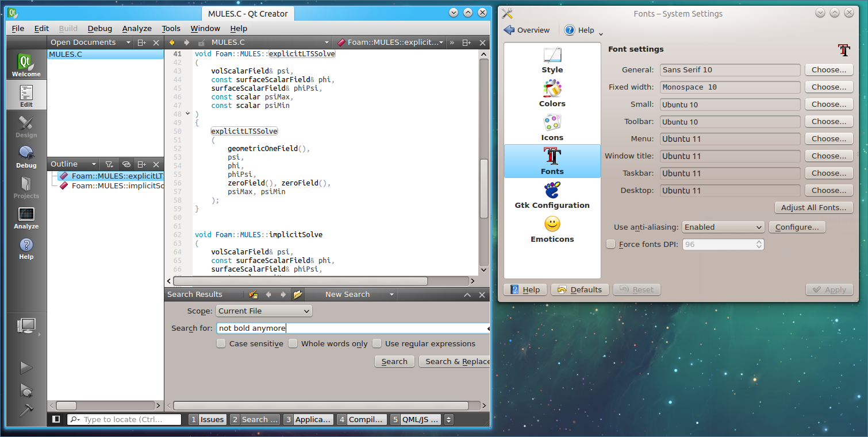This screenshot has width=868, height=437.
Task: Open the Issues output pane
Action: (x=208, y=419)
